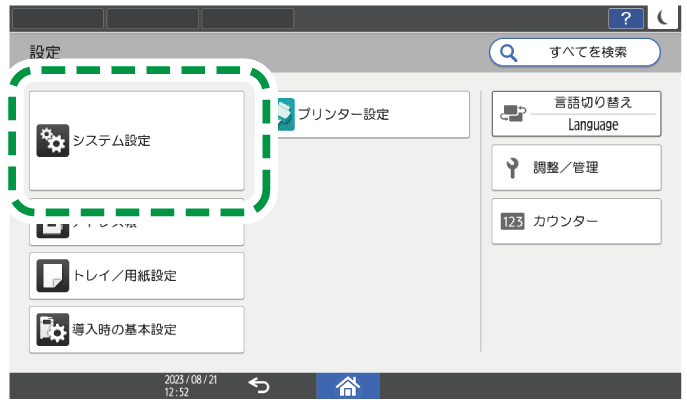Open 導入時の基本設定 basic setup
This screenshot has height=404, width=687.
[x=137, y=330]
